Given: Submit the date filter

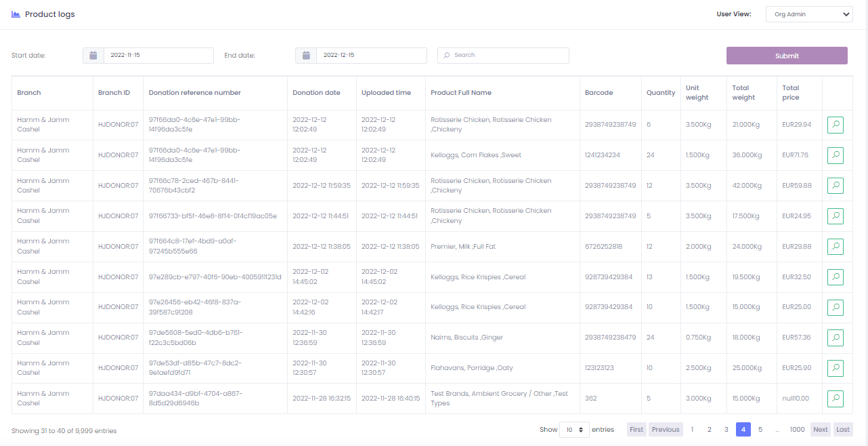Looking at the screenshot, I should (x=787, y=56).
